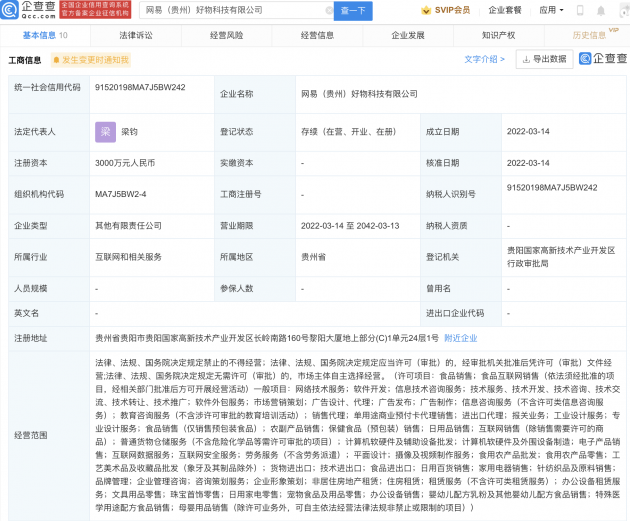The width and height of the screenshot is (630, 521).
Task: Open the SVIP会员 link
Action: coord(452,10)
